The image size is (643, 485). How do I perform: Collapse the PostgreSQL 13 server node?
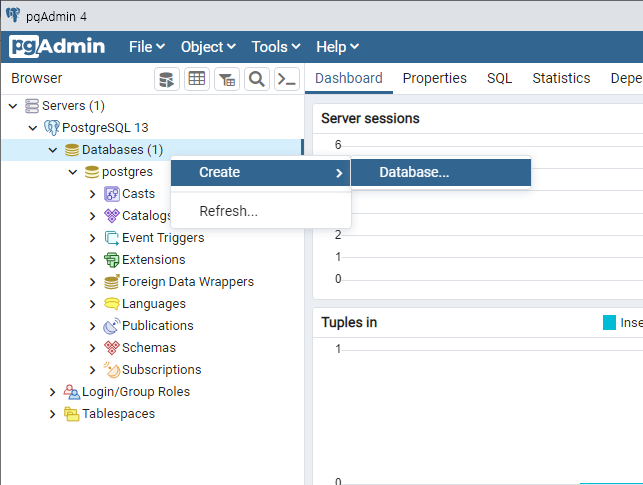point(33,128)
